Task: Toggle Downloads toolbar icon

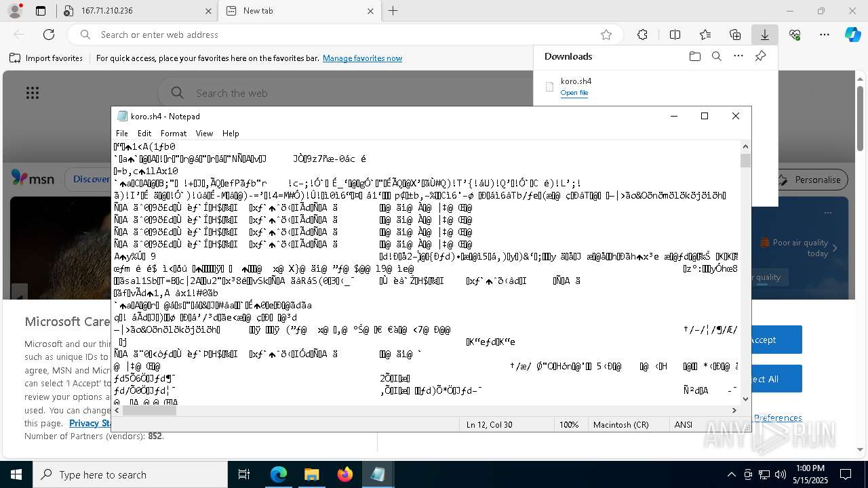Action: pyautogui.click(x=764, y=35)
